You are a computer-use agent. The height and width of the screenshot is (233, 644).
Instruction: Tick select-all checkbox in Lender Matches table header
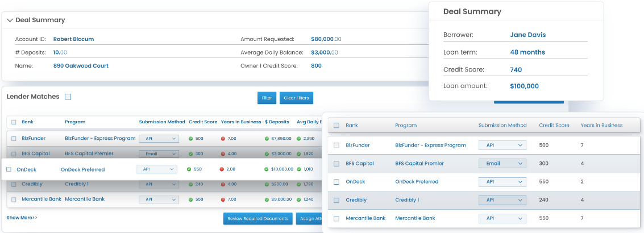click(x=14, y=122)
